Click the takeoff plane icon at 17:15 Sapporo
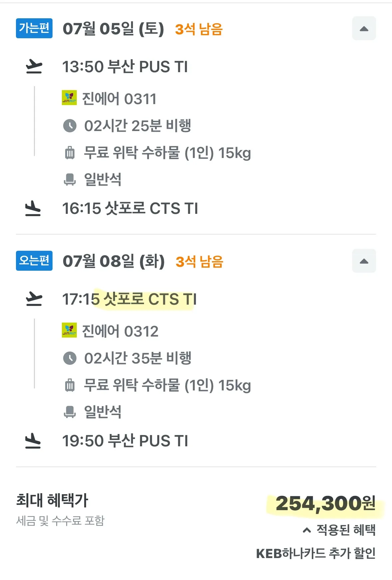Screen dimensions: 392x580 (34, 299)
